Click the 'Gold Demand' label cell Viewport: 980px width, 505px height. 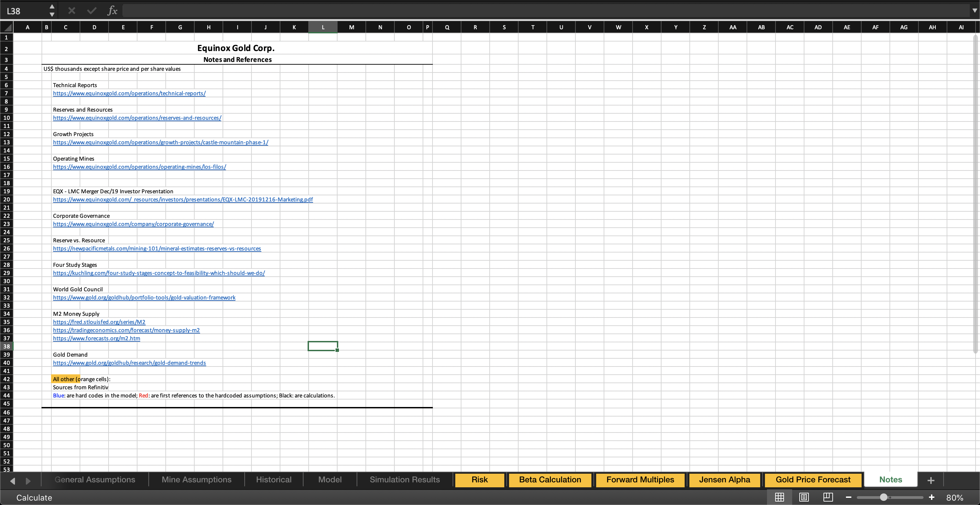70,355
